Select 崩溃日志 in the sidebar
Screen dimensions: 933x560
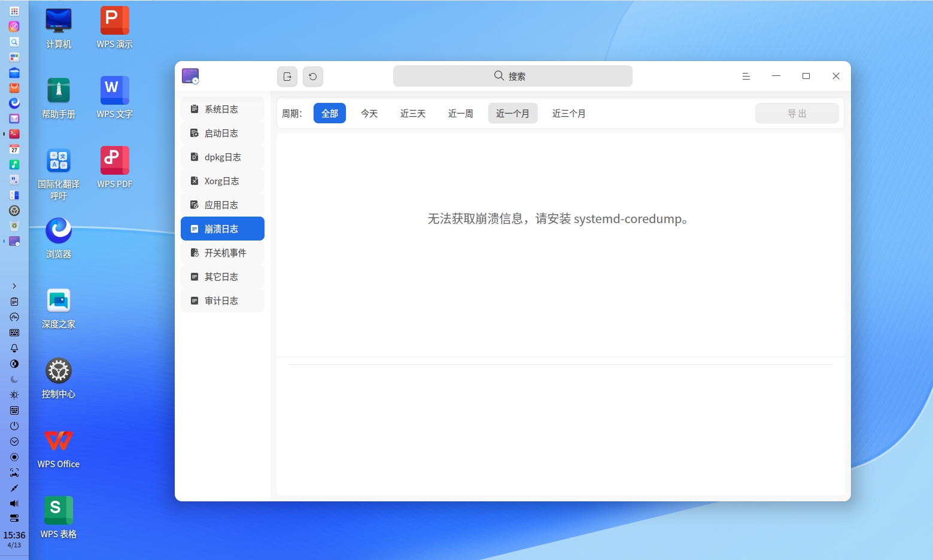(223, 229)
